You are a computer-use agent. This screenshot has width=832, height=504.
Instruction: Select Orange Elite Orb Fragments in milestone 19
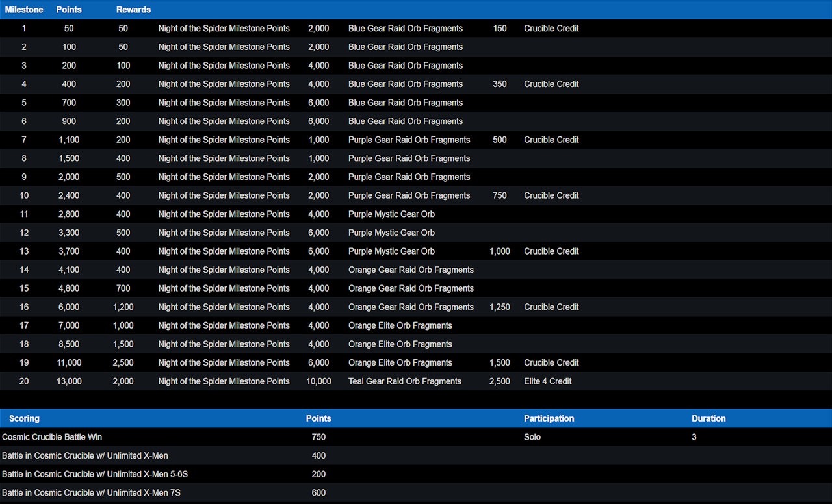coord(400,362)
